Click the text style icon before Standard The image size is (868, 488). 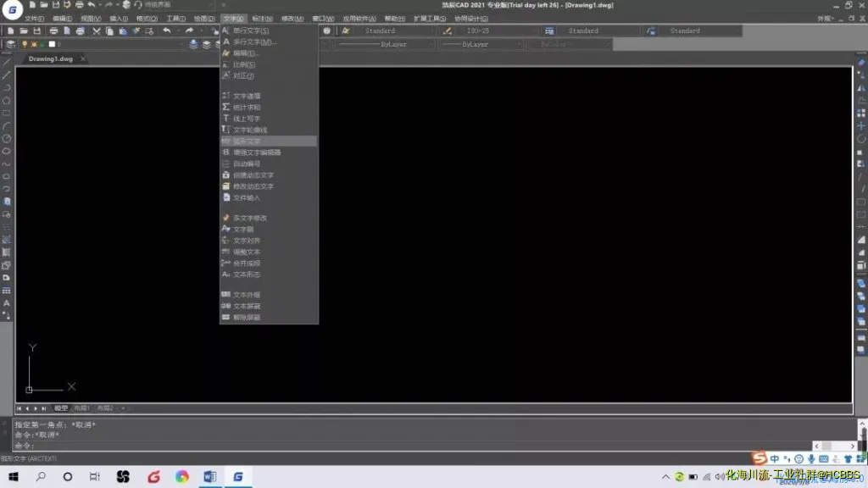click(346, 31)
